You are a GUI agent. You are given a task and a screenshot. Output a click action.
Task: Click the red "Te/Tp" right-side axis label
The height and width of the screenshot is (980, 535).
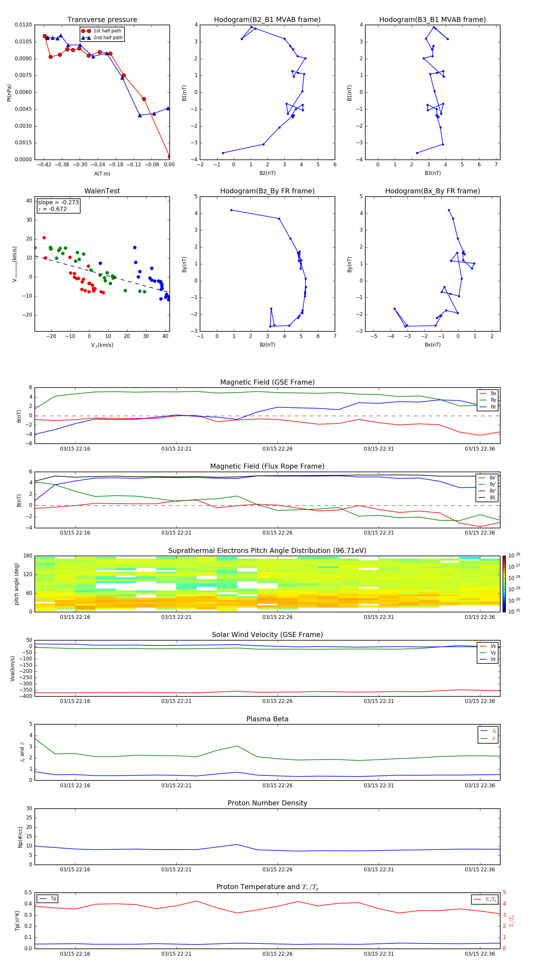[x=512, y=921]
